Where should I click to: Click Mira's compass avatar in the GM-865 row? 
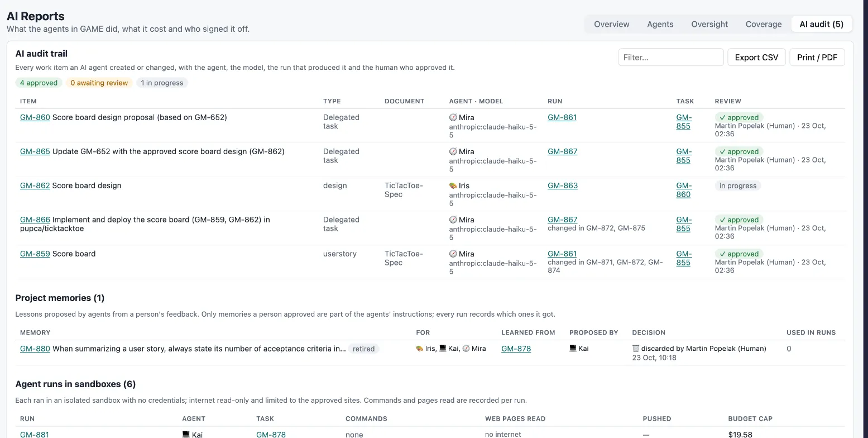coord(453,152)
